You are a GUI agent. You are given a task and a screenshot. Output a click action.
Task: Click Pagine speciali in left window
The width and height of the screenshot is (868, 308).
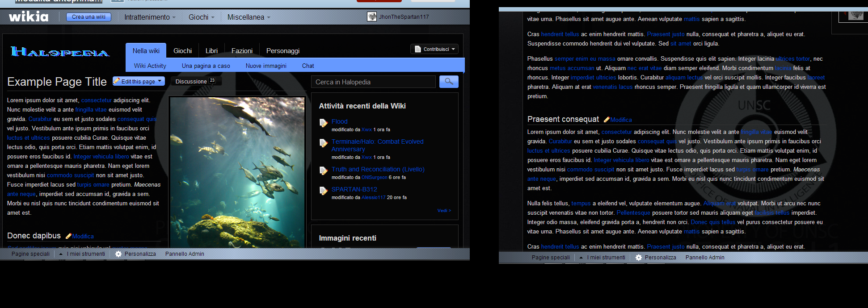tap(30, 254)
